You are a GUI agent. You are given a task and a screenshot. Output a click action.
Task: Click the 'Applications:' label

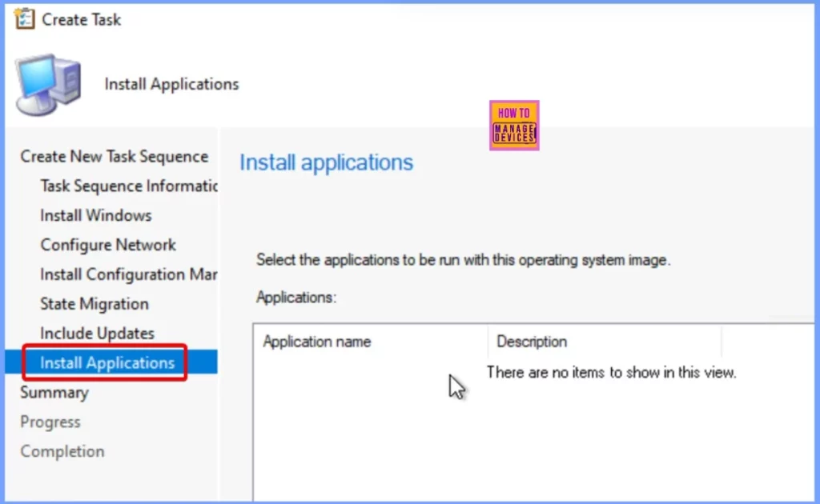[296, 297]
